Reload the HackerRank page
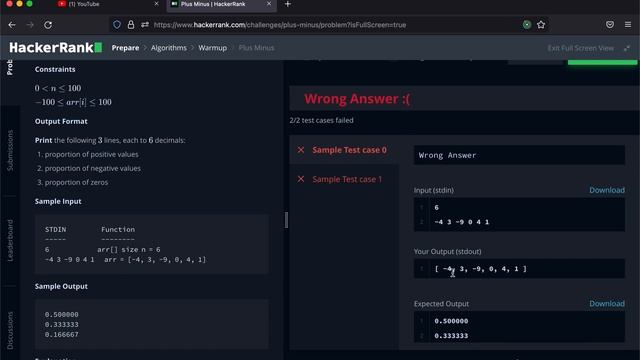The height and width of the screenshot is (360, 640). tap(48, 25)
